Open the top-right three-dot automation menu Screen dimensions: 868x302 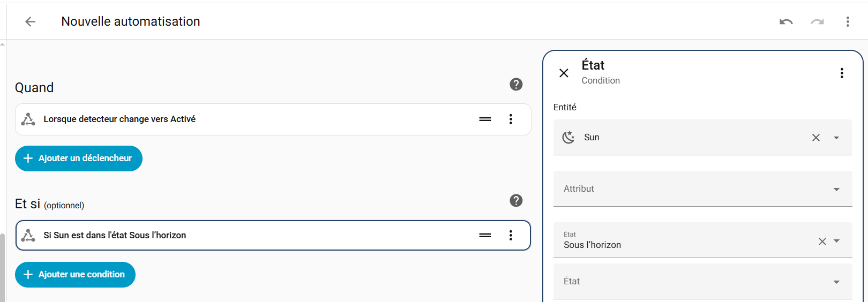pos(848,21)
